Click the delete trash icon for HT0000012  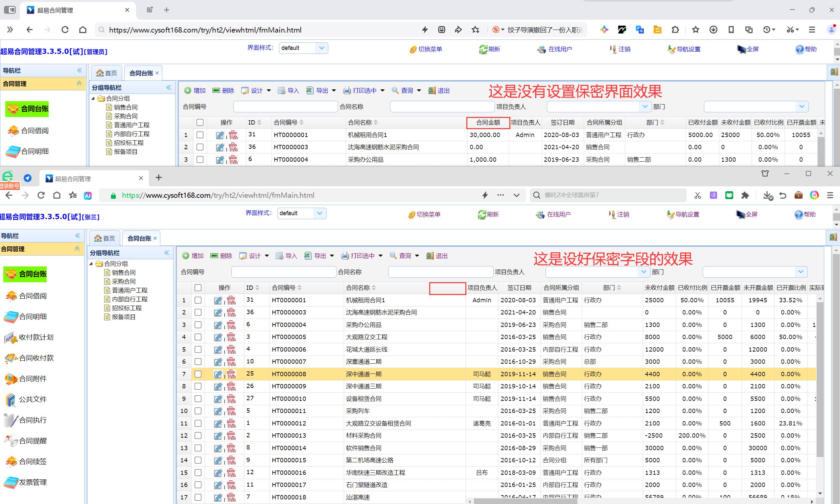pos(231,424)
